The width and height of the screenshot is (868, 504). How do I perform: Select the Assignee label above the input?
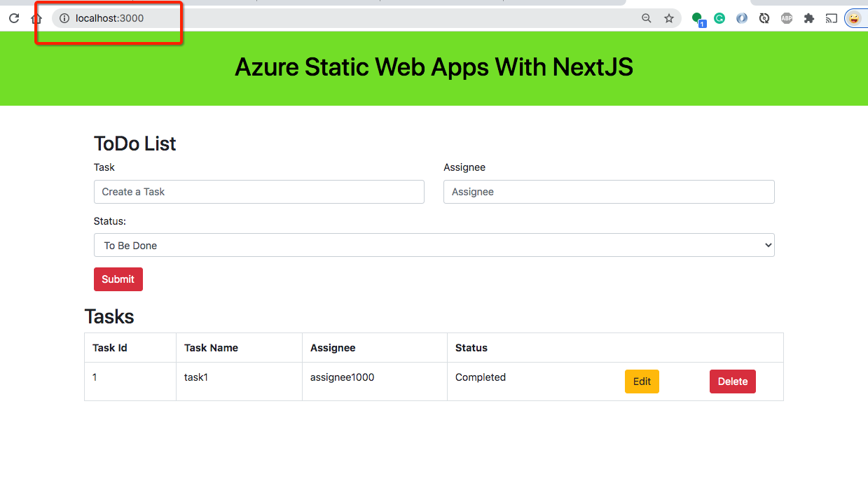[464, 167]
